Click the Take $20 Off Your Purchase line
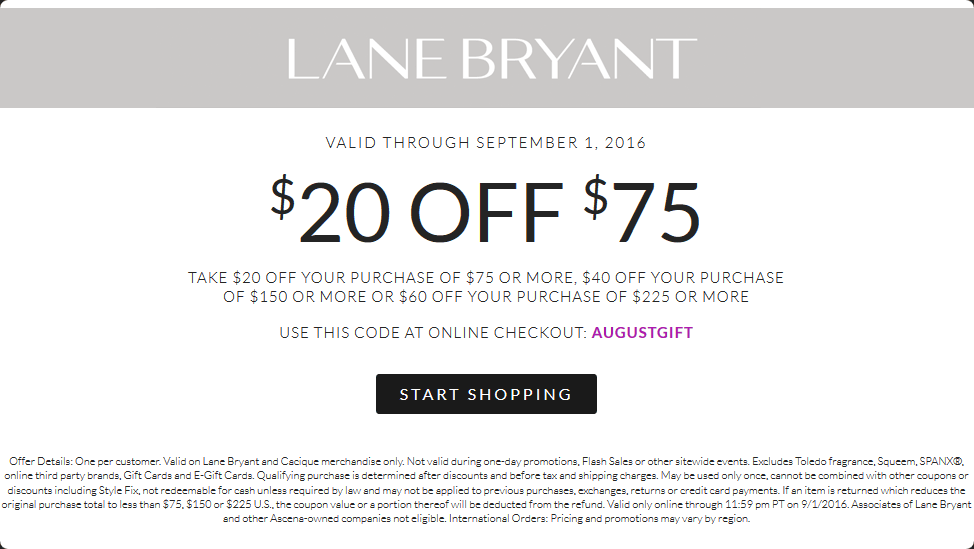Screen dimensions: 974x549 (486, 278)
